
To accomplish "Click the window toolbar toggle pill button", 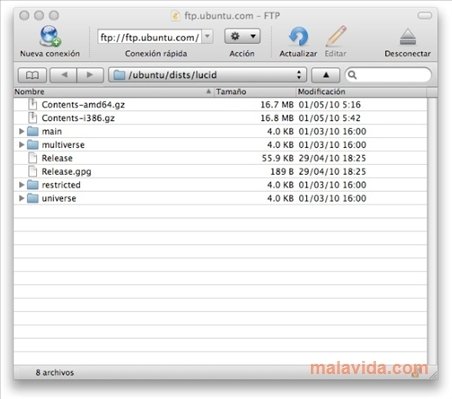I will tap(425, 15).
